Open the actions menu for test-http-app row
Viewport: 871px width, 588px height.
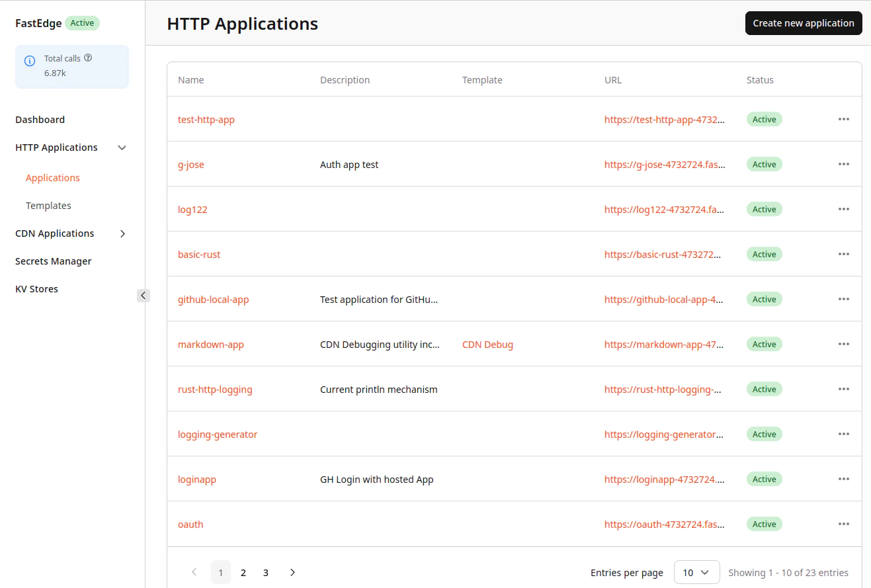(843, 119)
